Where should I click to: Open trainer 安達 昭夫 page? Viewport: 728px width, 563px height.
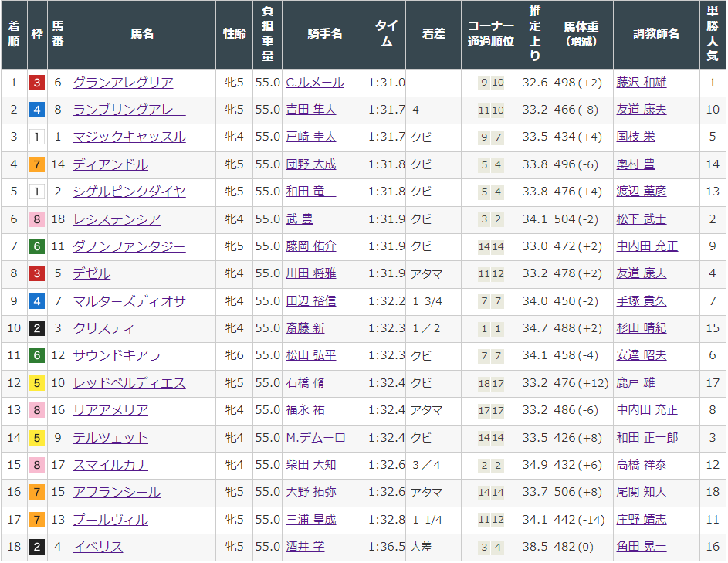pyautogui.click(x=642, y=356)
